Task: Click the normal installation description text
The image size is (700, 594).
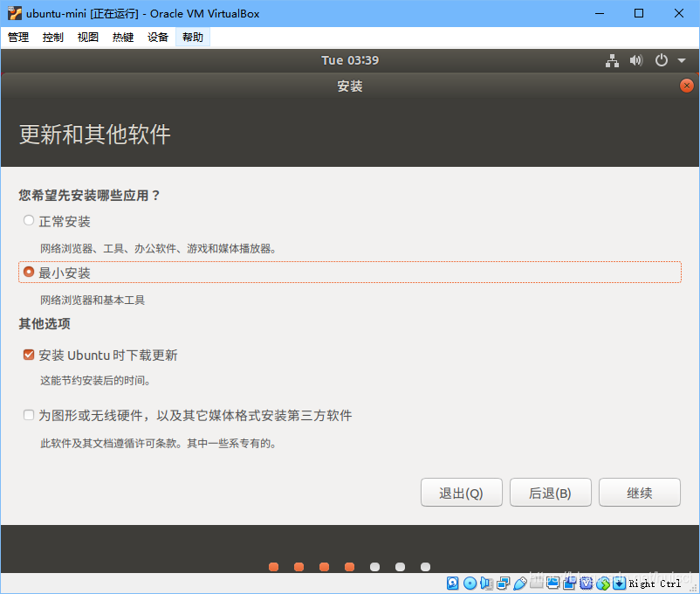Action: 158,248
